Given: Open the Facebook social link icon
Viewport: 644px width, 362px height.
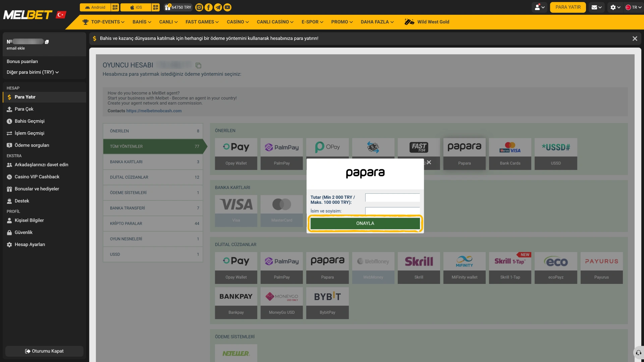Looking at the screenshot, I should point(209,7).
